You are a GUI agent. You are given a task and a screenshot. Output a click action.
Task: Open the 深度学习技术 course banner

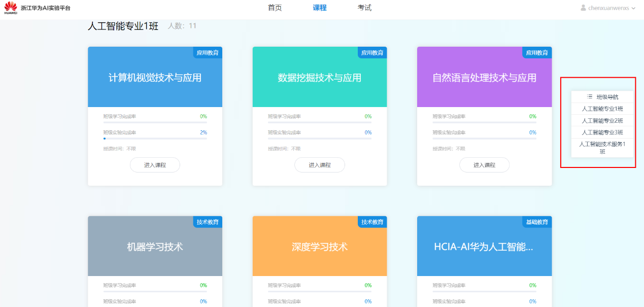[x=320, y=247]
